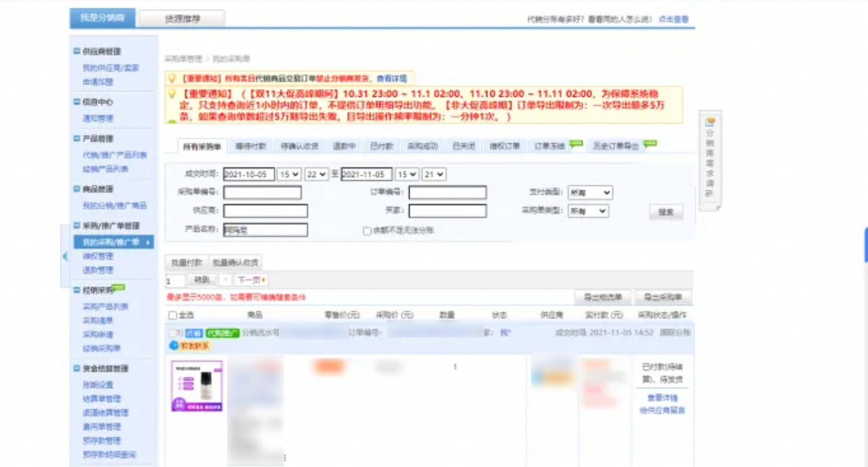Open the product thumbnail image
The width and height of the screenshot is (868, 467).
[x=197, y=386]
